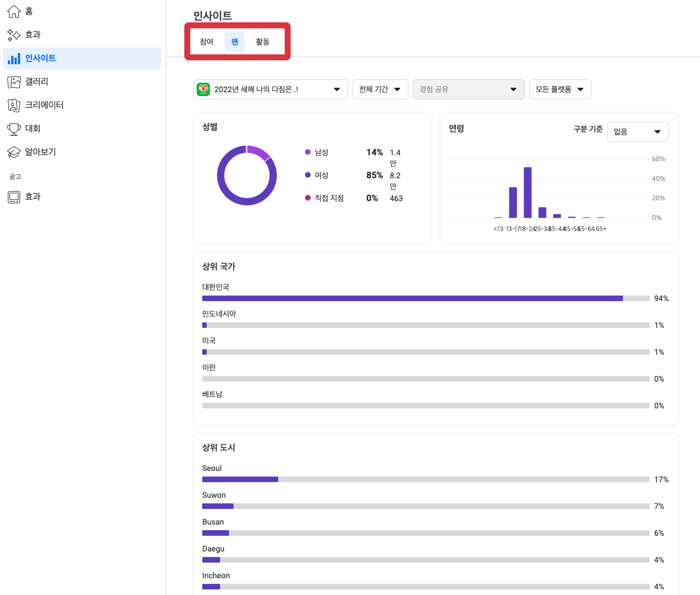The image size is (700, 595).
Task: Click the gender donut chart
Action: pos(247,175)
